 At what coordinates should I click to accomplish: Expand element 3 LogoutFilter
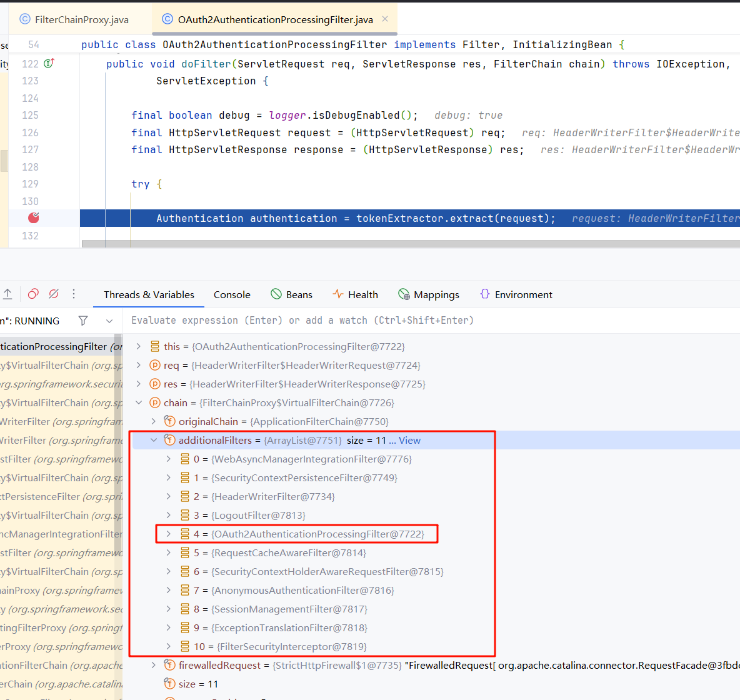[x=169, y=515]
